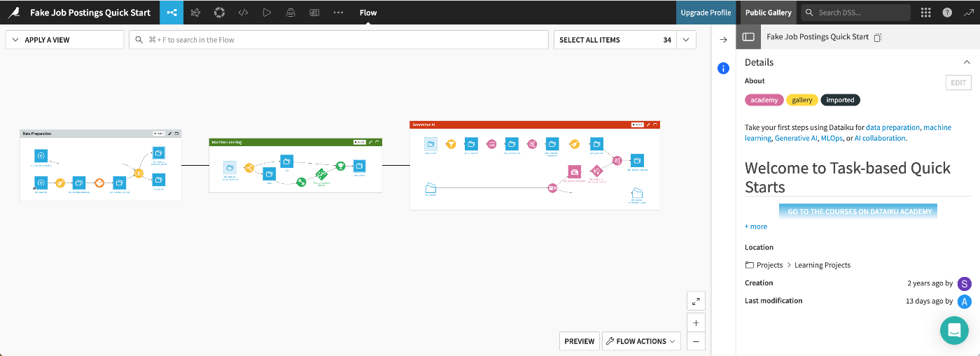
Task: Focus the Search DSS field
Action: [x=855, y=13]
